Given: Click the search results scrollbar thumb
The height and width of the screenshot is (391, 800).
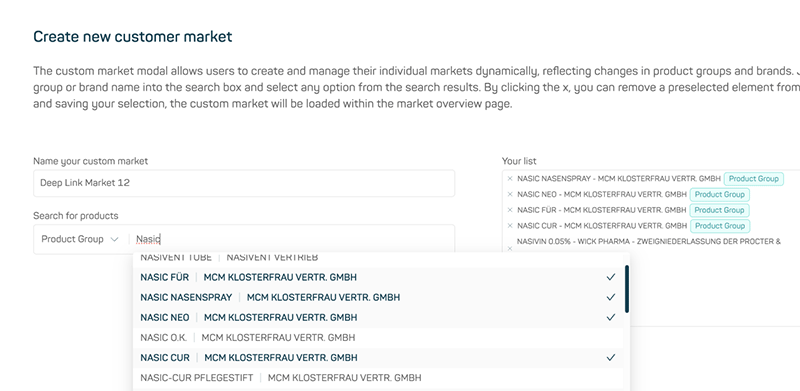Looking at the screenshot, I should pos(627,288).
